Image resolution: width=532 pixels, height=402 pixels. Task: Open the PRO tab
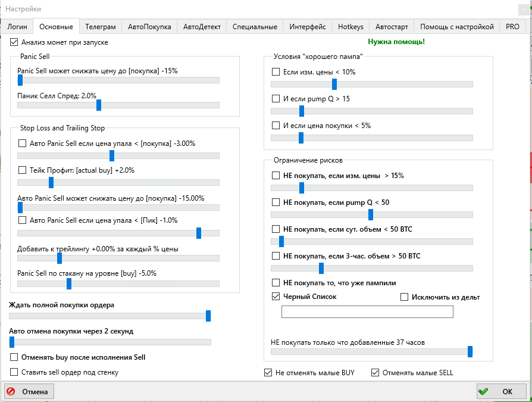(x=512, y=27)
